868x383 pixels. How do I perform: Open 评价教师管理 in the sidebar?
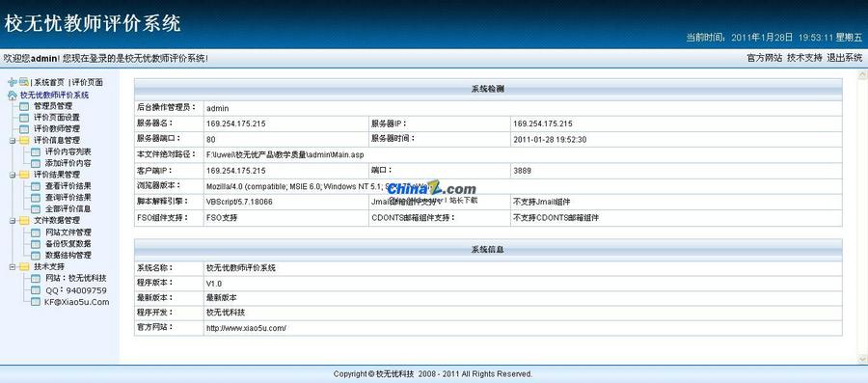(x=57, y=129)
